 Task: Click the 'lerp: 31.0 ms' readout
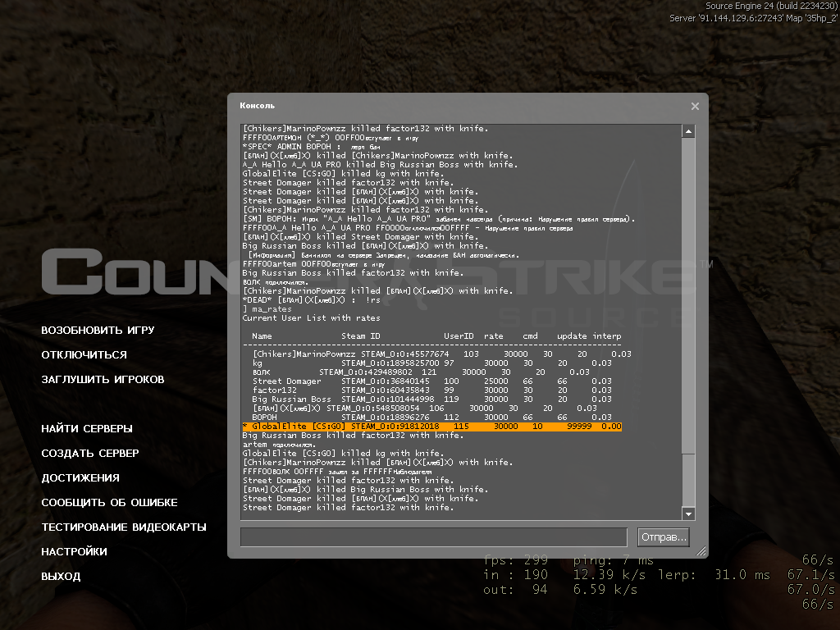click(x=714, y=575)
